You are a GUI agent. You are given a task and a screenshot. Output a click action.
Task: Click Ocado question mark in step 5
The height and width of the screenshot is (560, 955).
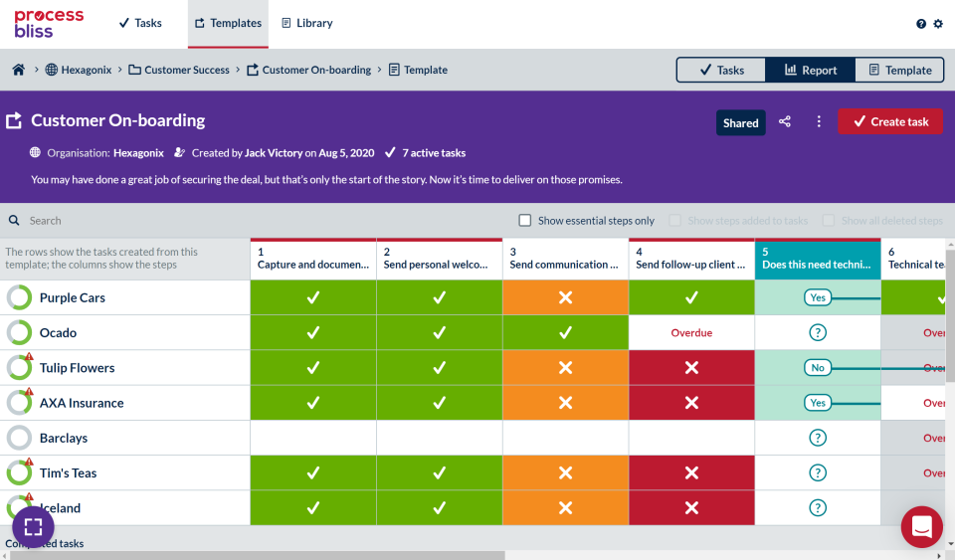[x=818, y=332]
